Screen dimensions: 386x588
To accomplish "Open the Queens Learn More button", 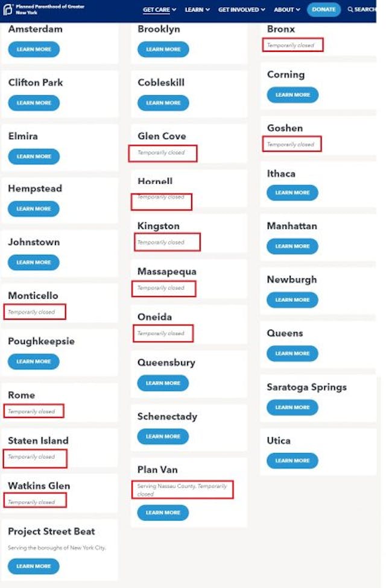I will [x=293, y=354].
